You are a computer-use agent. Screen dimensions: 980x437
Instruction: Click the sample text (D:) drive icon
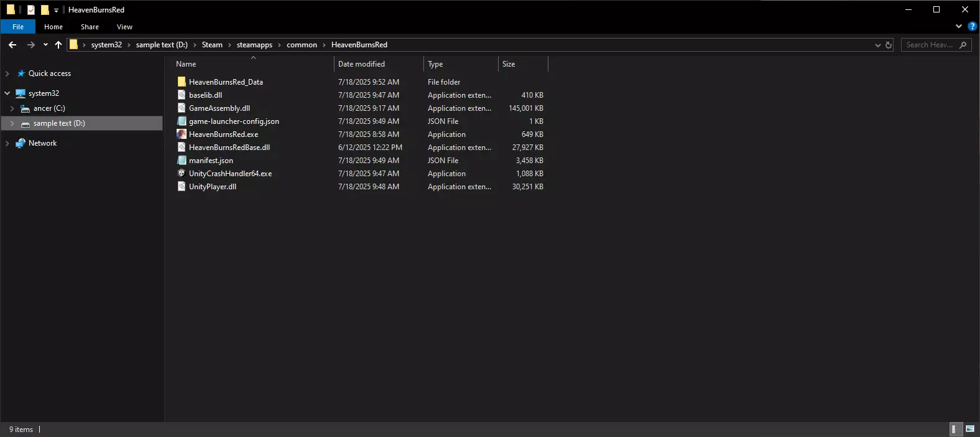(x=25, y=123)
